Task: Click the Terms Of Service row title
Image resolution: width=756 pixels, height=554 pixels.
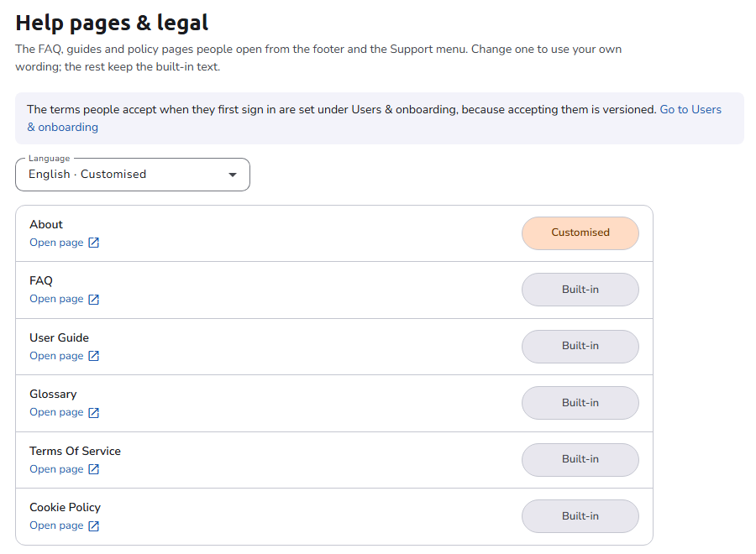Action: [76, 451]
